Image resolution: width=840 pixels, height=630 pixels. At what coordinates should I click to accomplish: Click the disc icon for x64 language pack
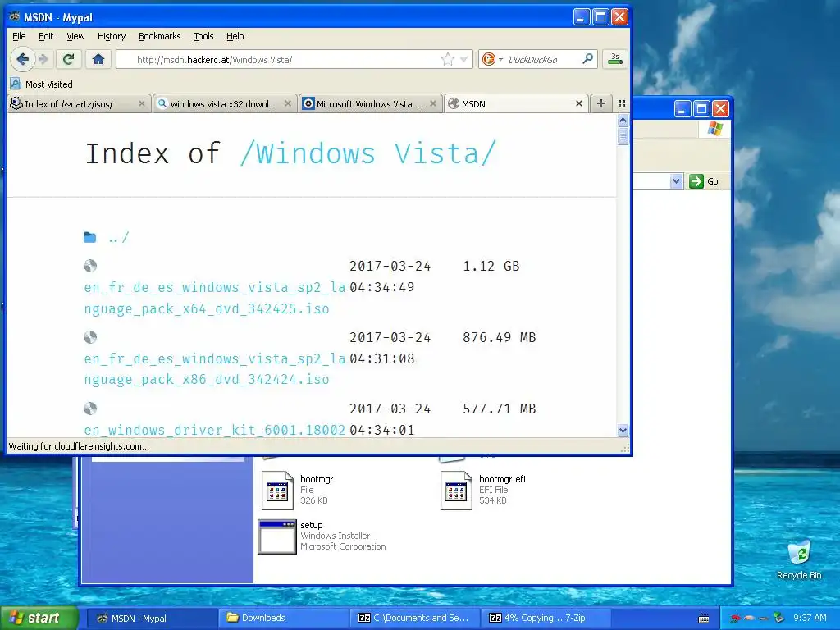[x=90, y=266]
